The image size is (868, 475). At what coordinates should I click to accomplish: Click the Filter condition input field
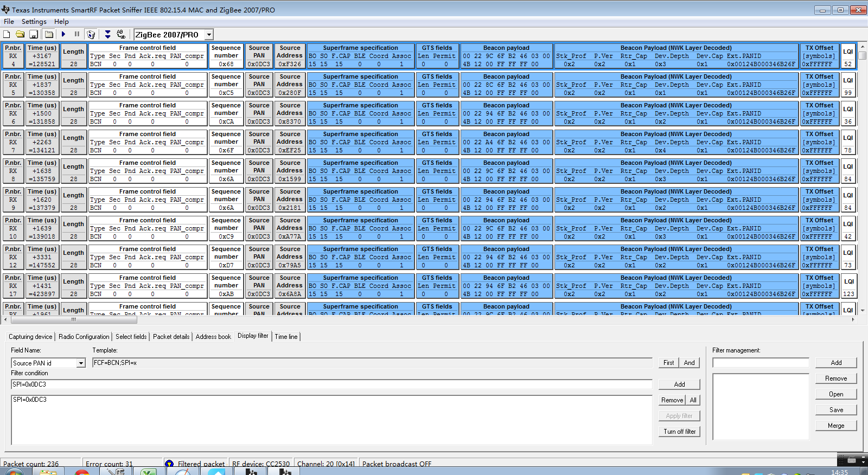(331, 384)
